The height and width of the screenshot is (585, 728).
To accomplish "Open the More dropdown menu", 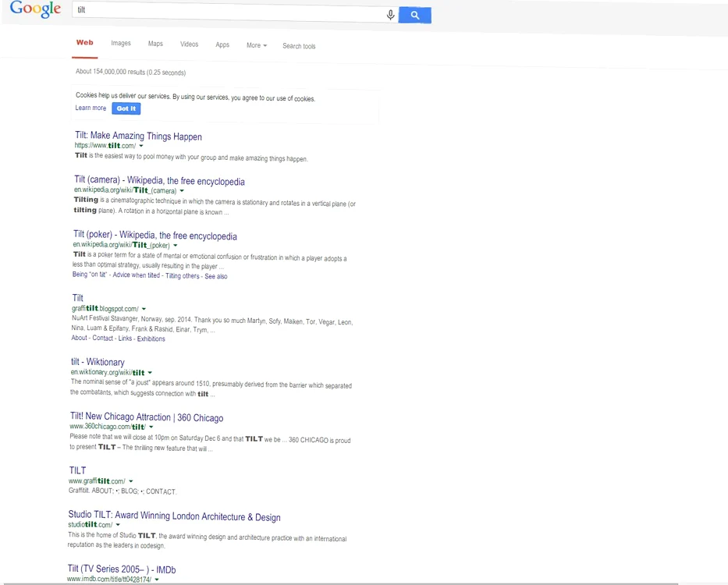I will pyautogui.click(x=256, y=45).
